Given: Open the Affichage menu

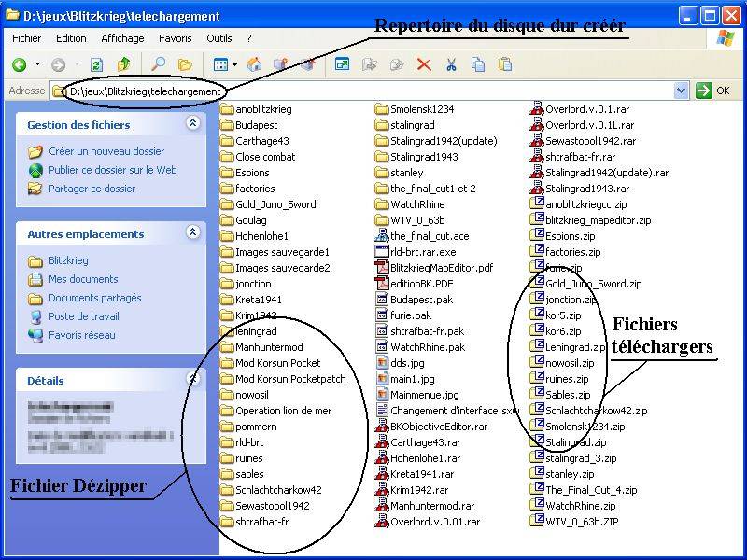Looking at the screenshot, I should point(122,38).
